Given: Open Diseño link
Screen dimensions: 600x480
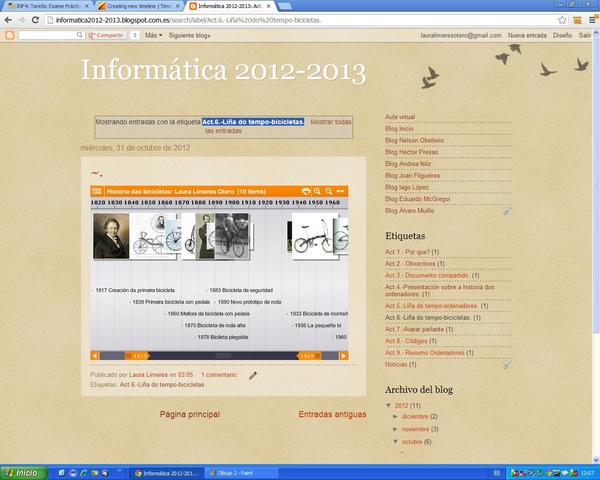Looking at the screenshot, I should point(562,35).
